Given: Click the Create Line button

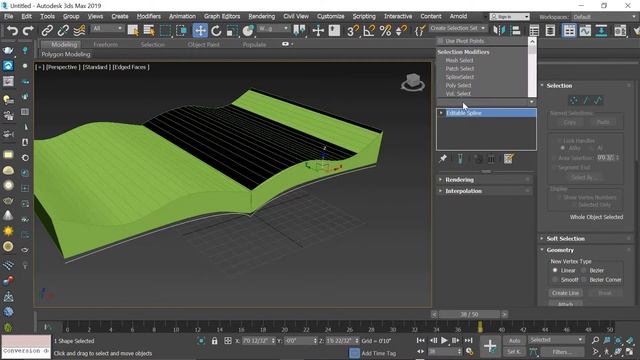Looking at the screenshot, I should click(x=565, y=293).
